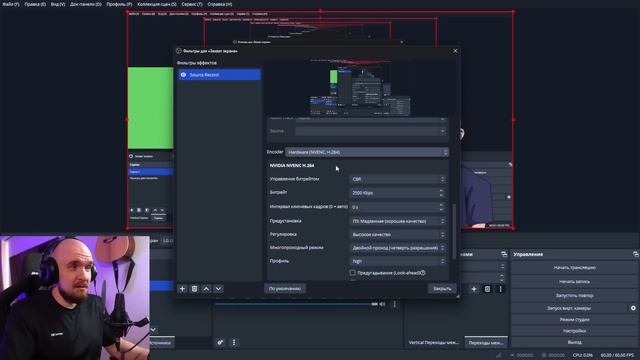
Task: Open the Профиль dropdown showing high
Action: pyautogui.click(x=398, y=261)
